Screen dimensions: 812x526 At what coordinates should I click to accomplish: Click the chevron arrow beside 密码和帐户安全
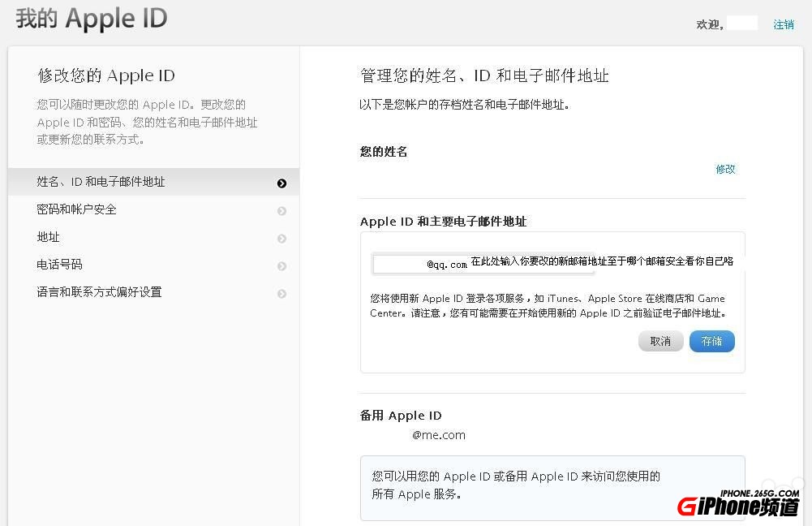[281, 210]
